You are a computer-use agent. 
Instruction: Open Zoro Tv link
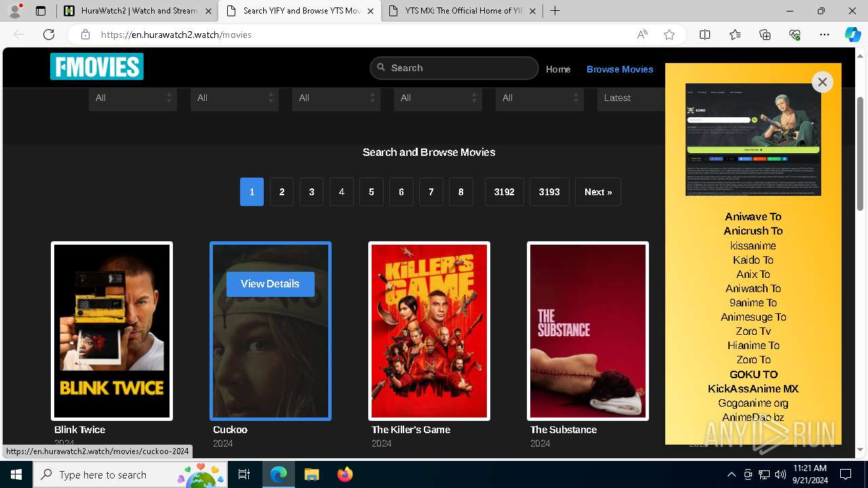pyautogui.click(x=753, y=331)
